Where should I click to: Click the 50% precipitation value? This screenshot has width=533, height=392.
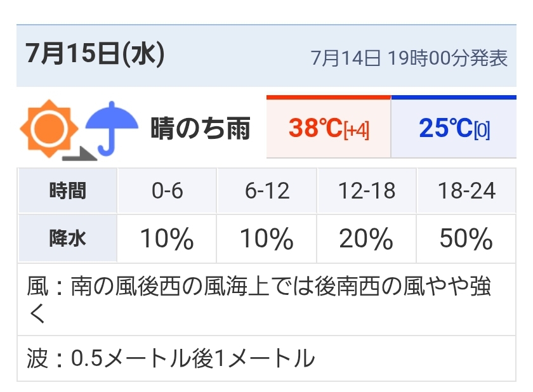(466, 238)
